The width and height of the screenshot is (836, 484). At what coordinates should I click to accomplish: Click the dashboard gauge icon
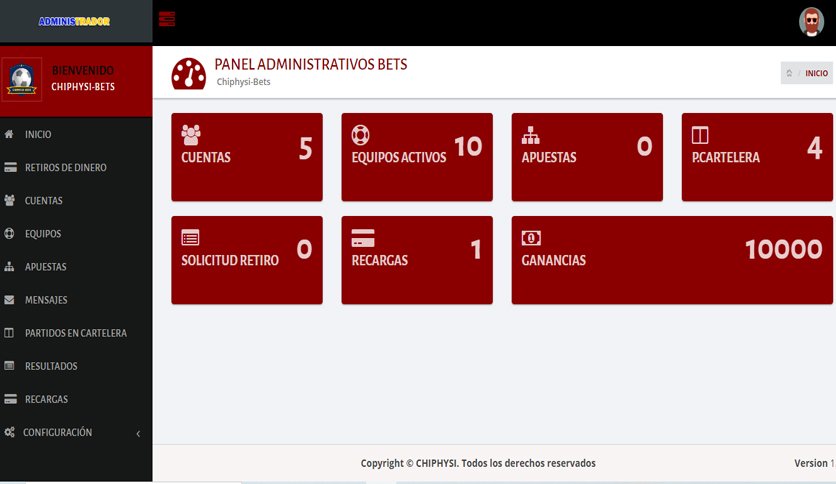tap(189, 74)
